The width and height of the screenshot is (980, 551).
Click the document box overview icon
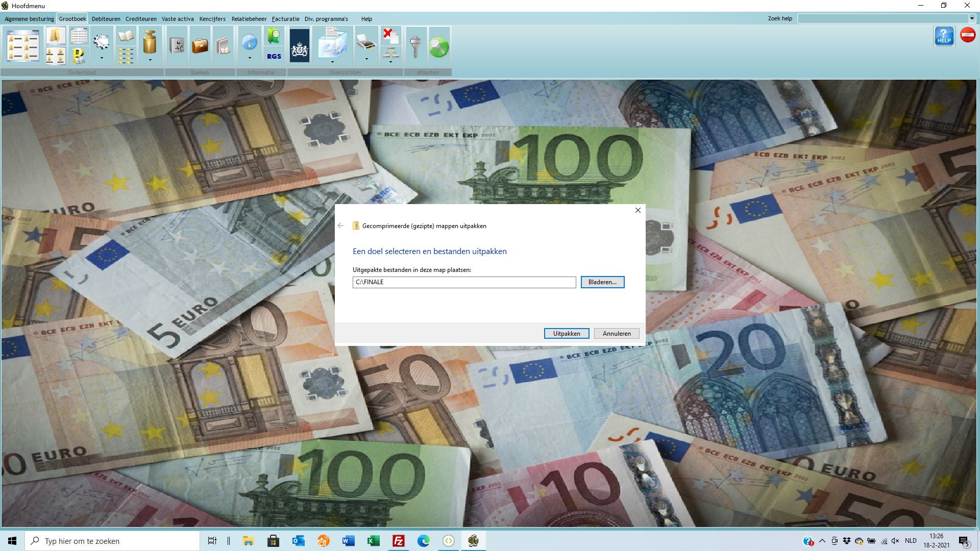point(332,43)
